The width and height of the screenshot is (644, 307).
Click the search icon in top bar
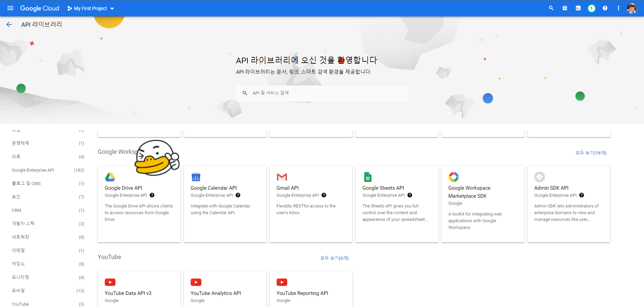[551, 8]
